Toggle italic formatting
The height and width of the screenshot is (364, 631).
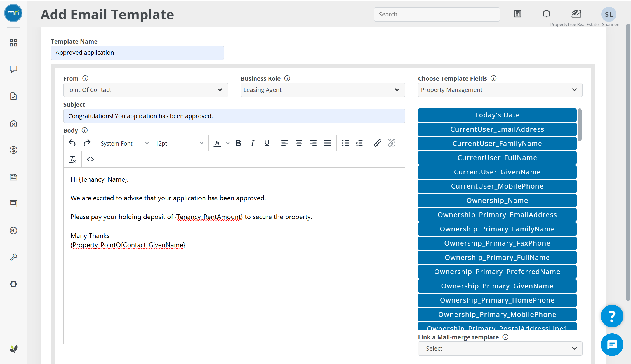(253, 143)
